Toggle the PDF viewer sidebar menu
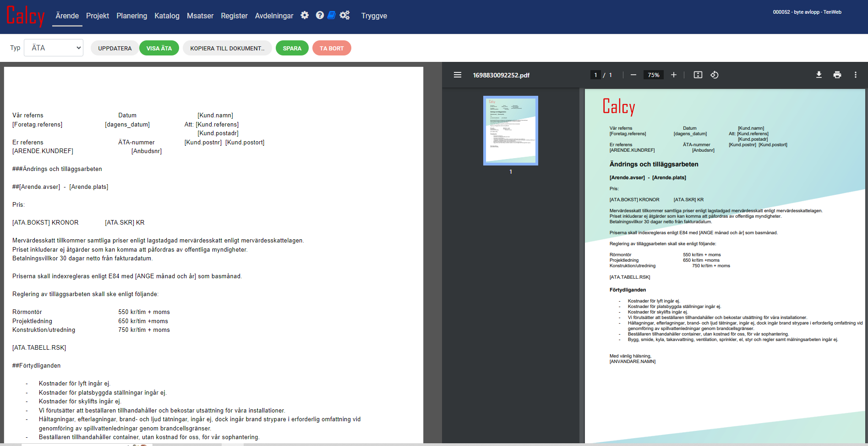This screenshot has height=446, width=868. (457, 75)
